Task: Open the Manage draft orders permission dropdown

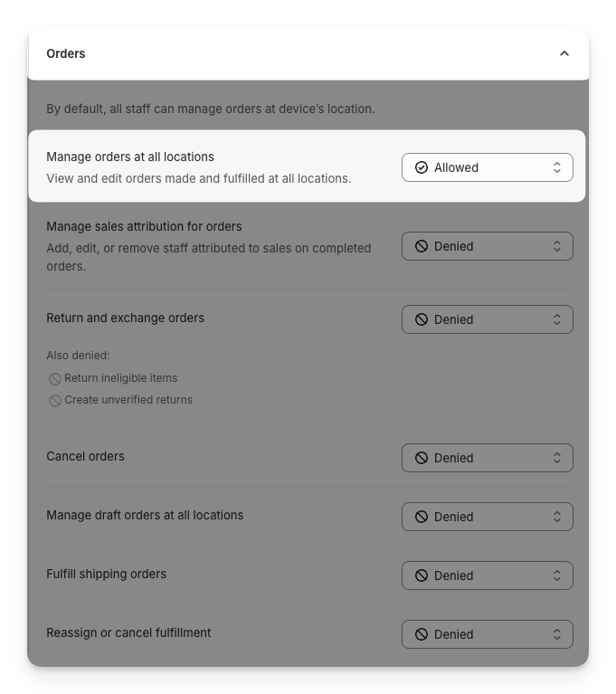Action: 487,517
